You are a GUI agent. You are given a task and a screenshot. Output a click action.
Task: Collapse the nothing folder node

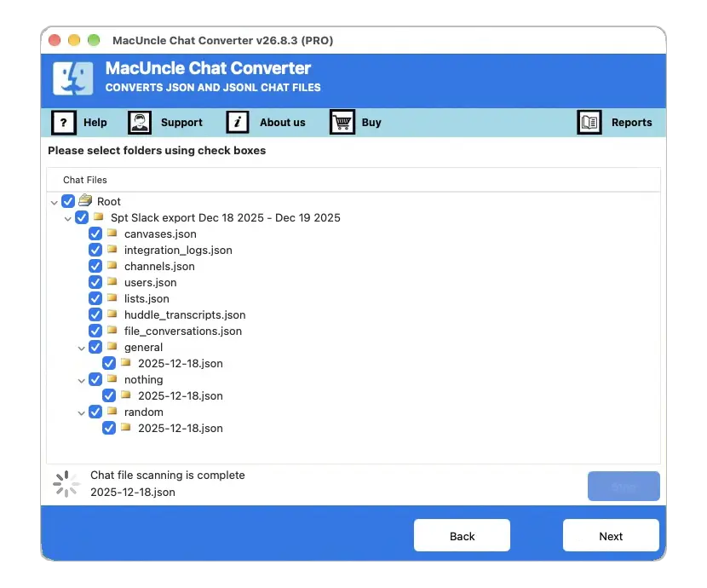point(81,381)
